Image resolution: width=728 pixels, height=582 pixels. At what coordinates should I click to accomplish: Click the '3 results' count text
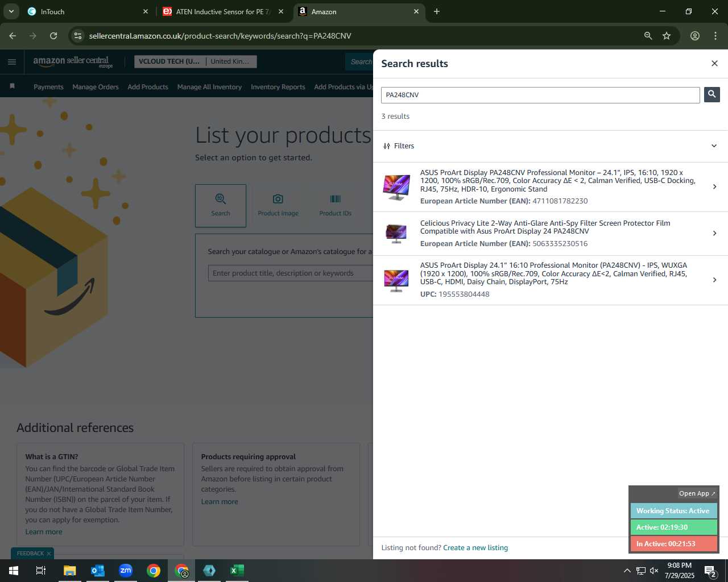395,117
